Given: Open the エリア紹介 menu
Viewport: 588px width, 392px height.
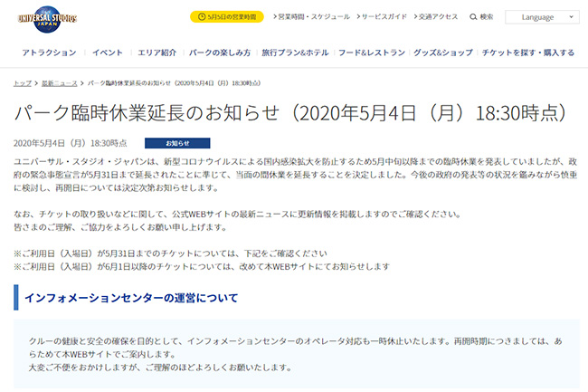Looking at the screenshot, I should 156,53.
